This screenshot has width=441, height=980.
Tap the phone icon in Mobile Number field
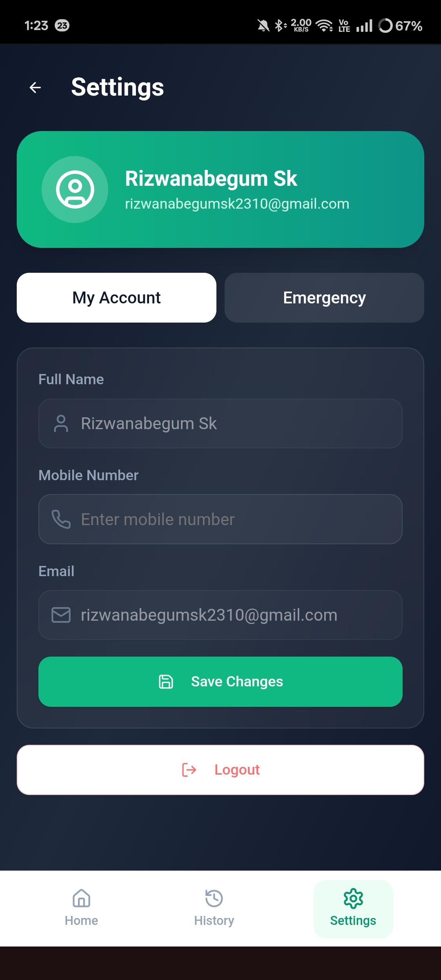click(61, 519)
